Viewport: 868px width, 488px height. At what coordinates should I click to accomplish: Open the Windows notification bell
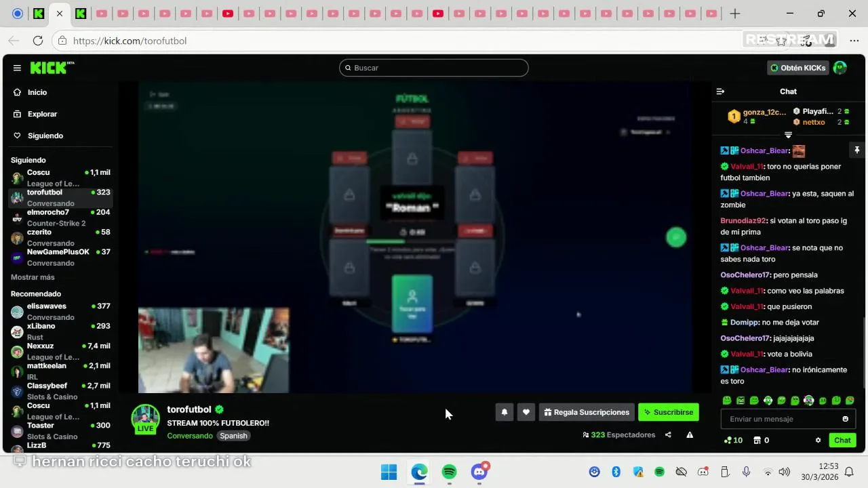[x=848, y=472]
